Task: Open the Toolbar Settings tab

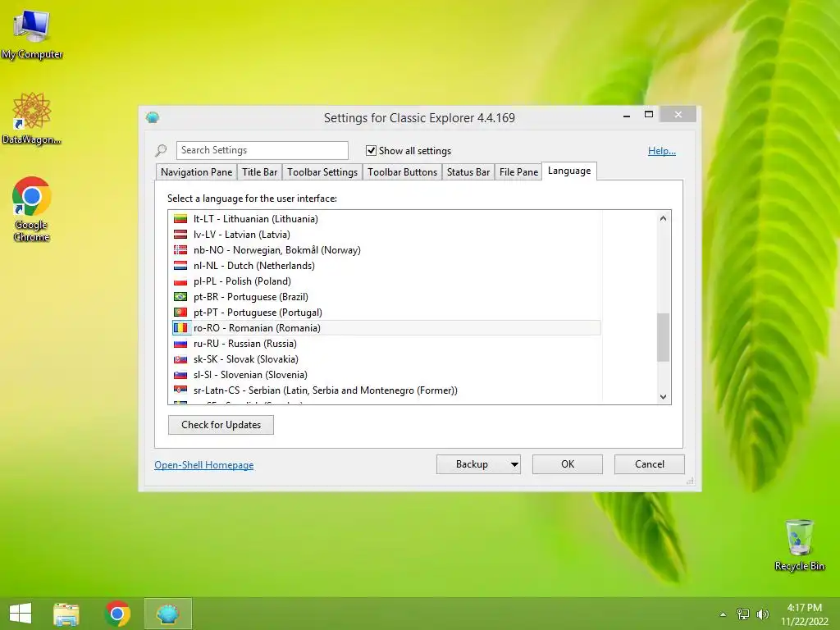Action: pyautogui.click(x=322, y=172)
